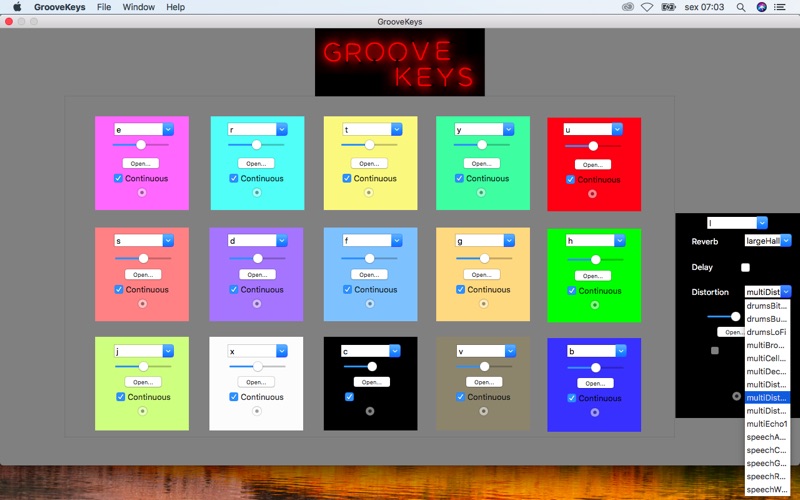This screenshot has width=800, height=500.
Task: Toggle the gray checkbox in the l panel
Action: (715, 351)
